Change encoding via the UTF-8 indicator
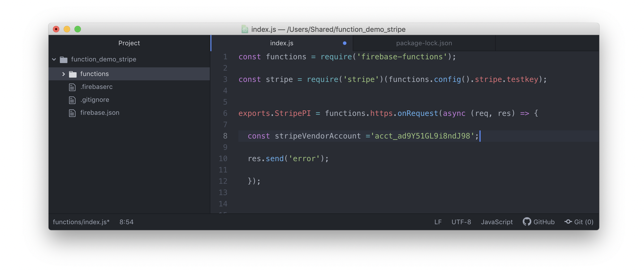Image resolution: width=644 pixels, height=270 pixels. [x=461, y=222]
